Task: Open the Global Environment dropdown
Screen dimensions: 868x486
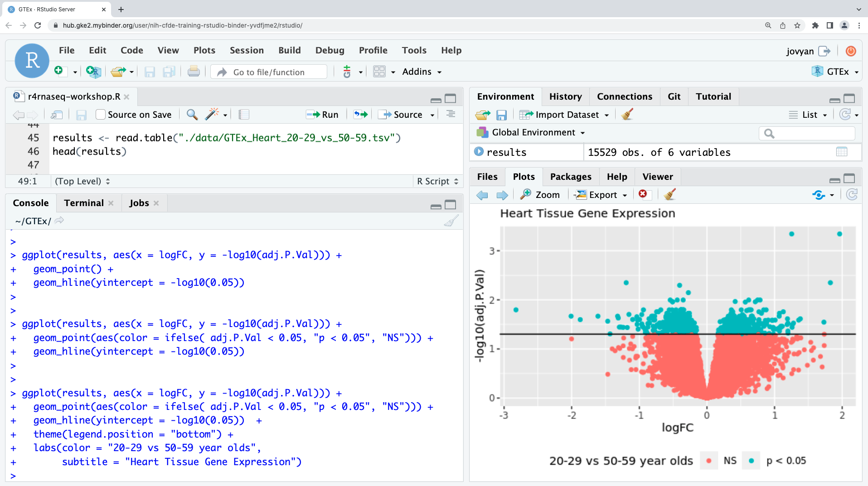Action: (531, 133)
